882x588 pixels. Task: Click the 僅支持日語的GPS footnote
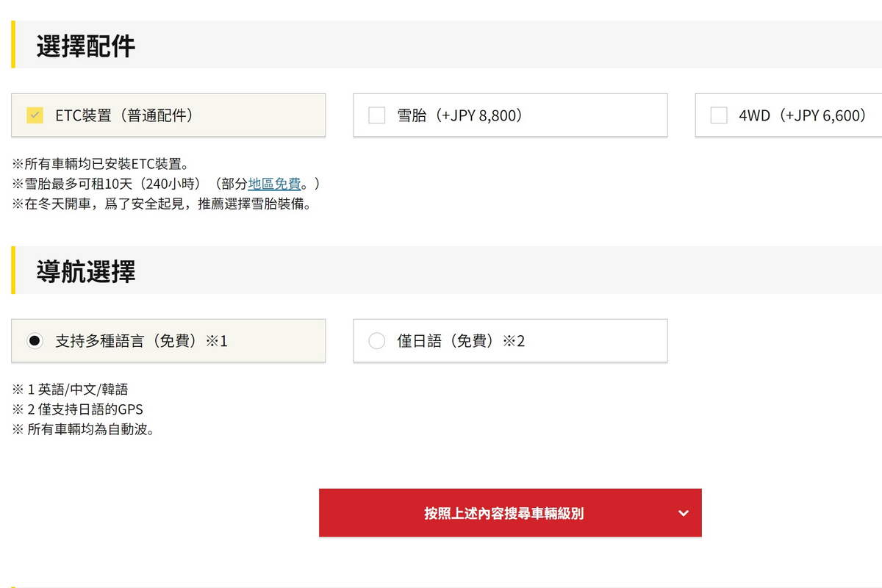coord(77,409)
